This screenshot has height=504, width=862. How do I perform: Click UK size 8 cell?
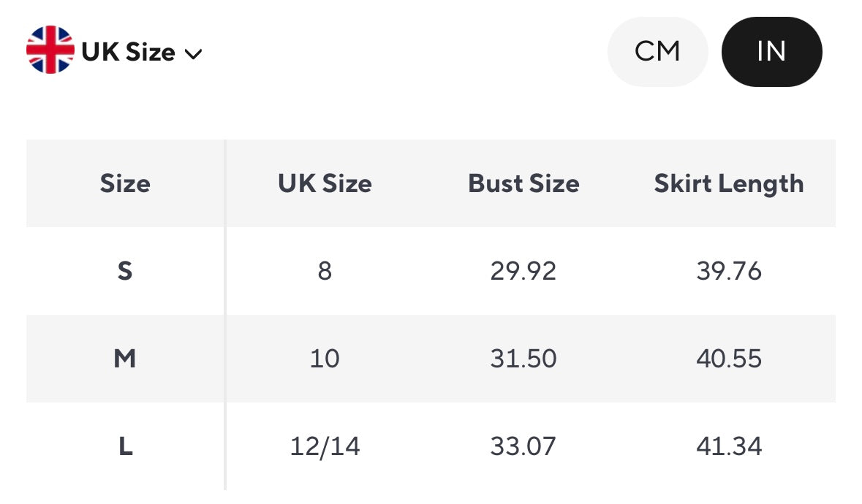coord(325,271)
